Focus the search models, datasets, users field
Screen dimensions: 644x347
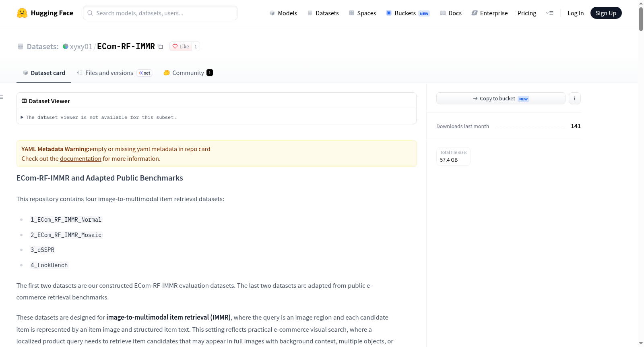click(160, 13)
